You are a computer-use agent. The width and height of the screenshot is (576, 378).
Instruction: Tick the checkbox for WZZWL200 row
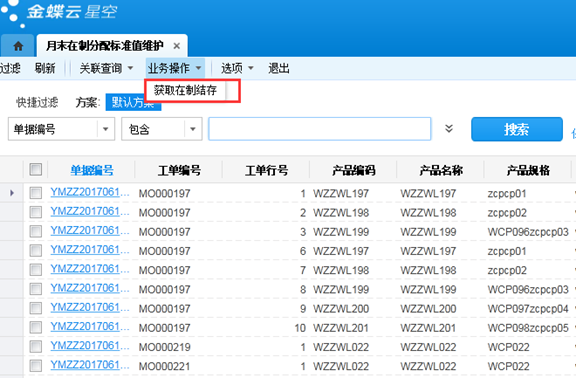click(x=36, y=308)
